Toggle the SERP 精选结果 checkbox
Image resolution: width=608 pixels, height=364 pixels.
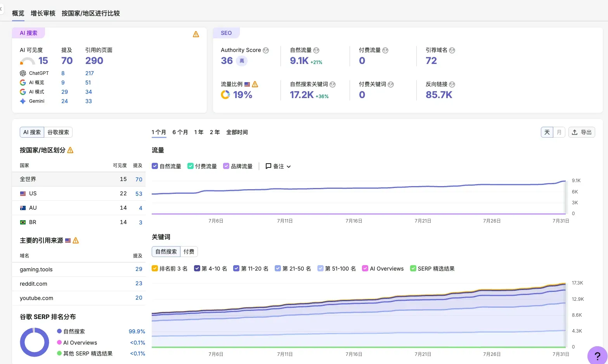[x=413, y=268]
